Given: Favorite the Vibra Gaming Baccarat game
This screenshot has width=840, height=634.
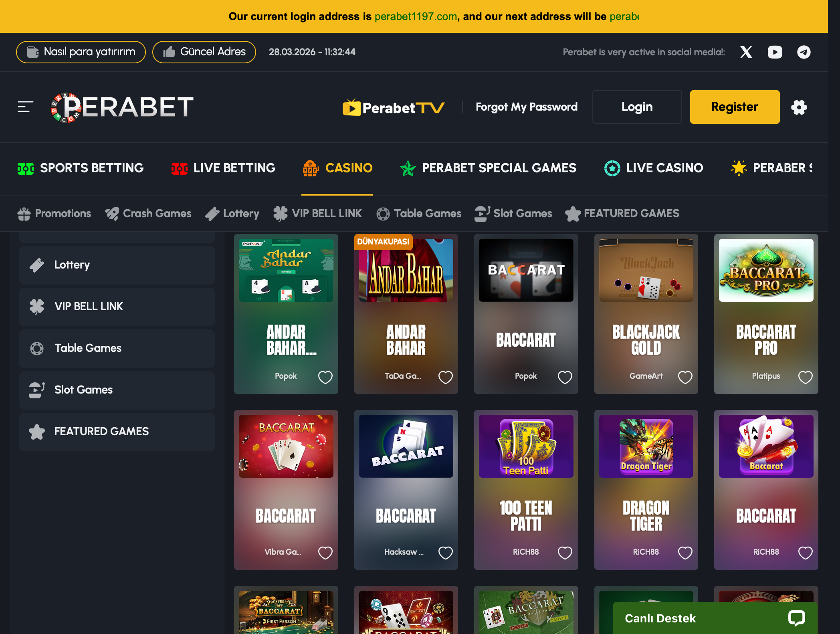Looking at the screenshot, I should tap(325, 553).
